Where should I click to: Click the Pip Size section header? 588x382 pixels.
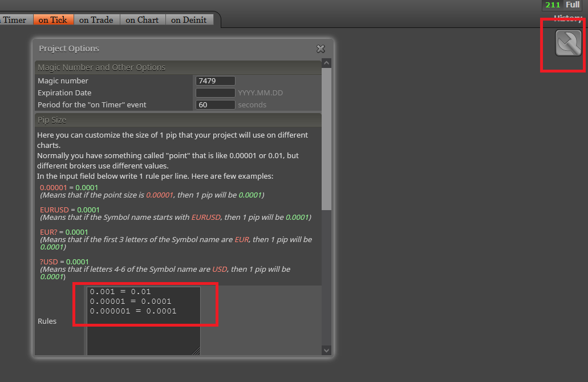pyautogui.click(x=178, y=120)
